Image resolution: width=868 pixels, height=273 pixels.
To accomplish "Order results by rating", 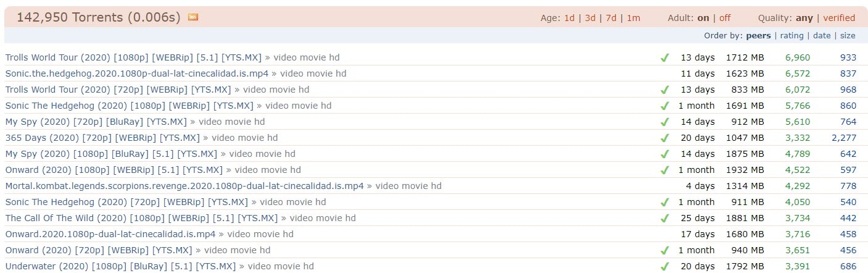I will [x=792, y=36].
